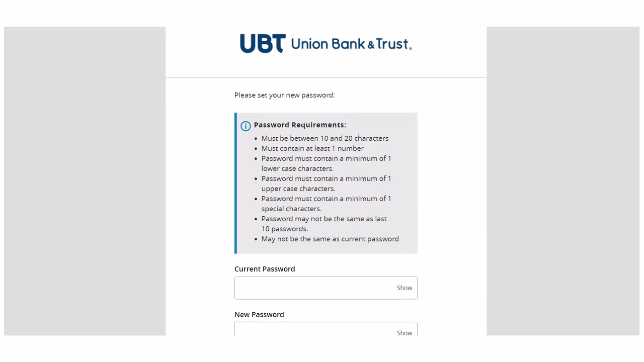644x362 pixels.
Task: Click the special characters requirement
Action: click(x=326, y=204)
